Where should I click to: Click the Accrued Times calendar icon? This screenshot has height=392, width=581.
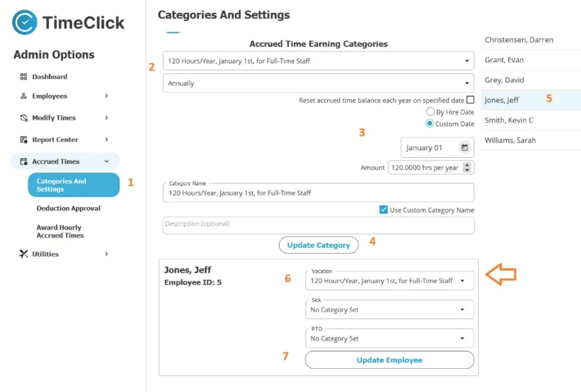pos(23,162)
